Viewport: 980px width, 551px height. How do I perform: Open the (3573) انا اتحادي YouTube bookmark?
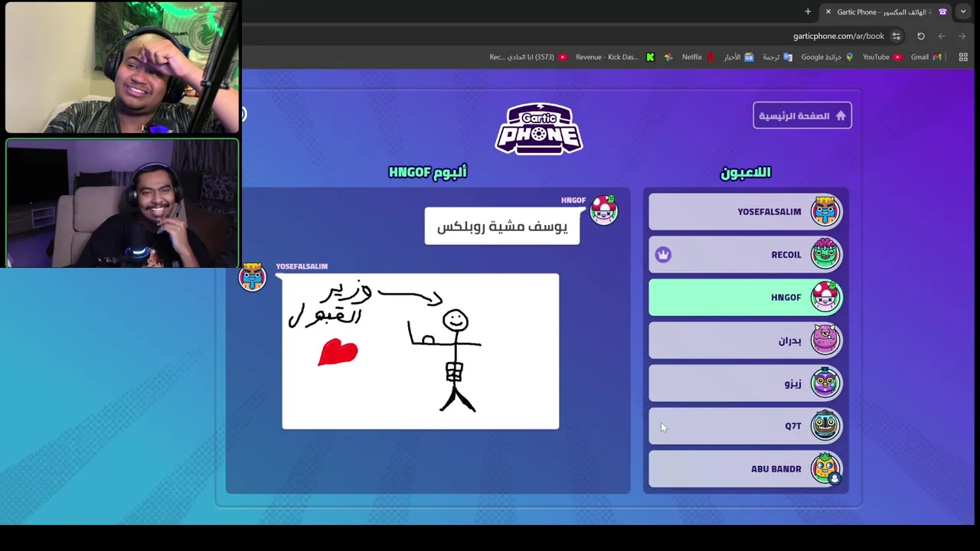pyautogui.click(x=528, y=57)
